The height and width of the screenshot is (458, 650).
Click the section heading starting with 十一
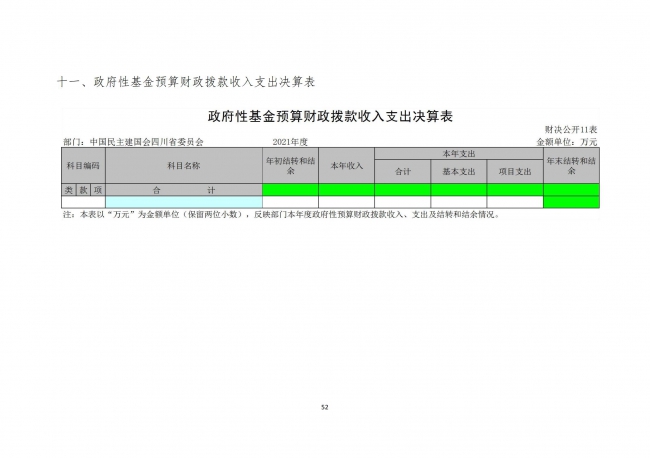(189, 79)
